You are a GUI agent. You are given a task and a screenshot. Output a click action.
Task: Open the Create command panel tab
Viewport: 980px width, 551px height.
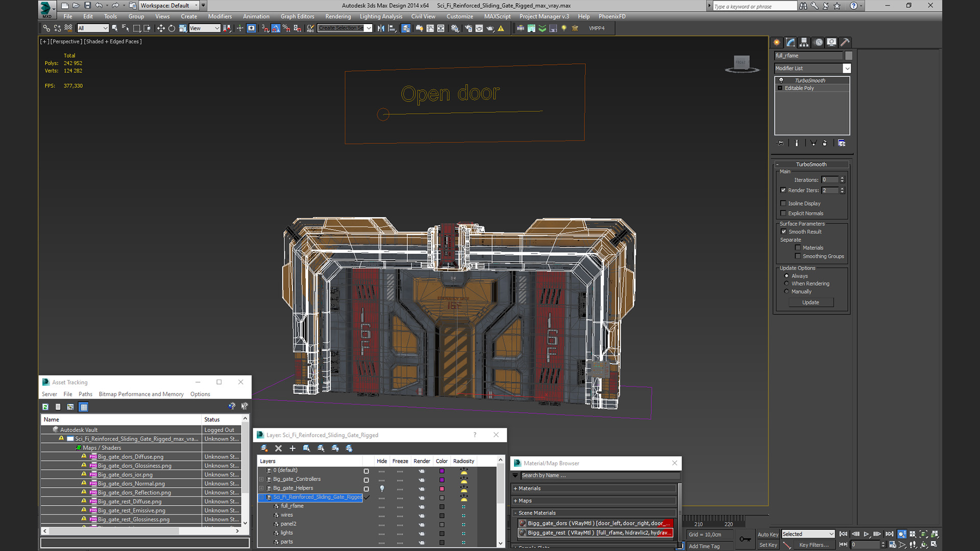click(x=777, y=42)
